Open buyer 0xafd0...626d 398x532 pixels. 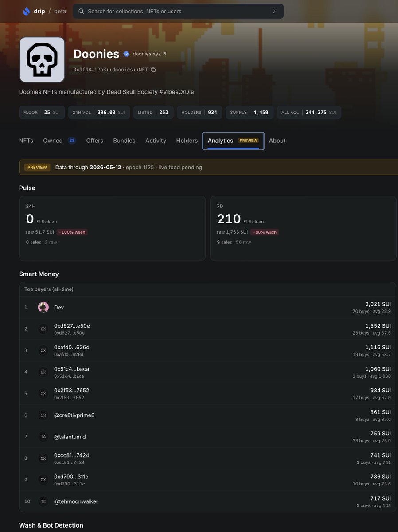(72, 347)
